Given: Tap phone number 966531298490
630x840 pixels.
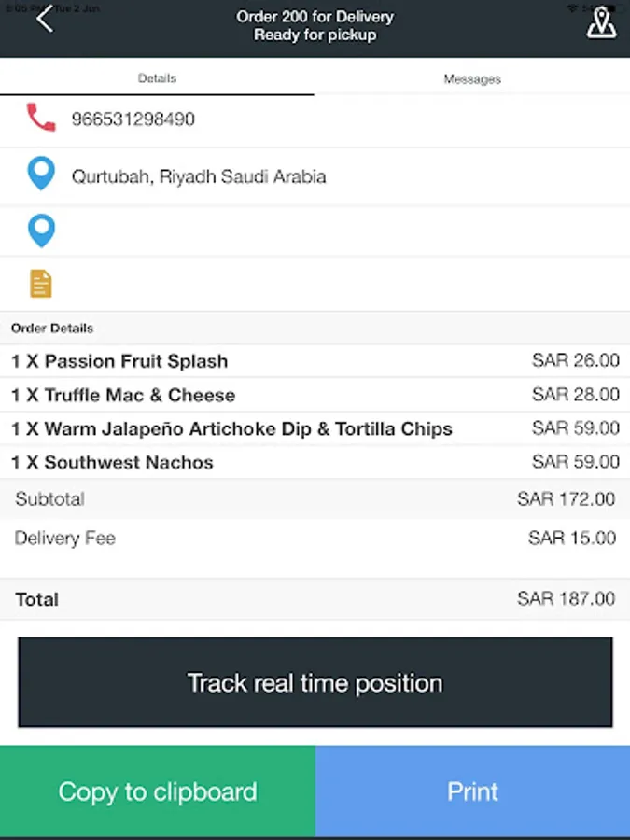Looking at the screenshot, I should click(133, 119).
